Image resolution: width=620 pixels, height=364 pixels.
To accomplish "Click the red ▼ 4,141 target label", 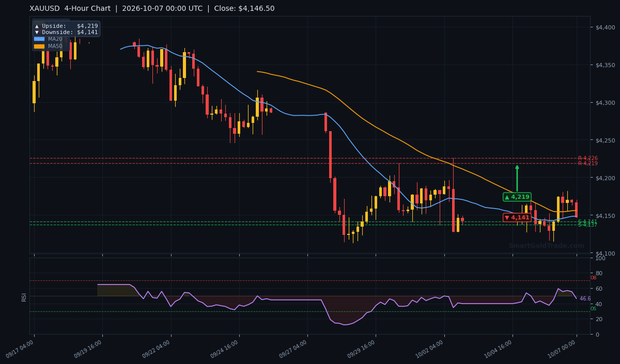I will (x=517, y=217).
